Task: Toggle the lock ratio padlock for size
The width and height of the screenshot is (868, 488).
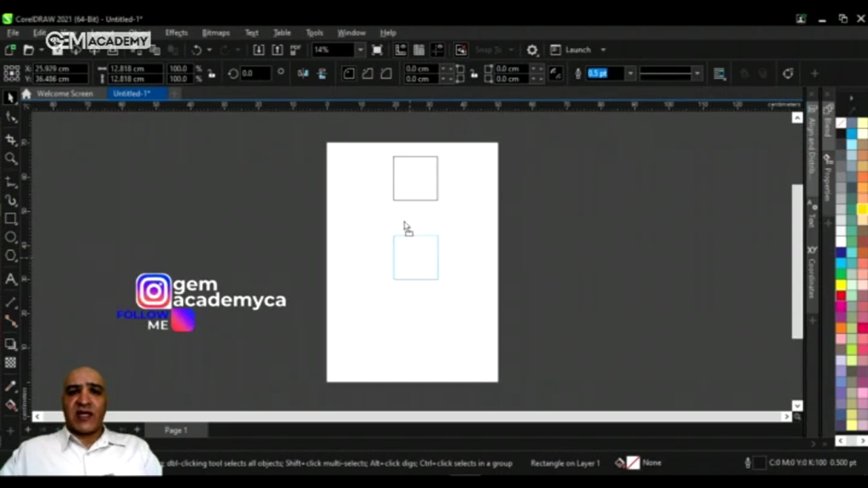Action: coord(212,73)
